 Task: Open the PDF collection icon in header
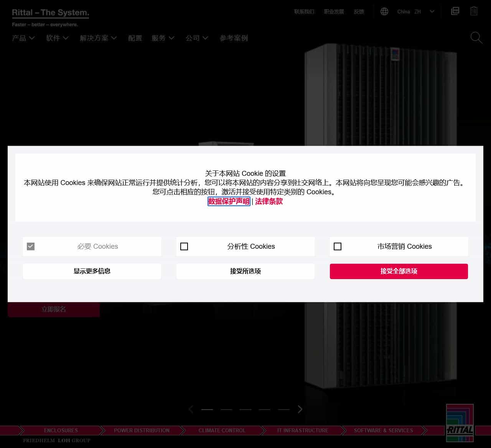pyautogui.click(x=455, y=11)
